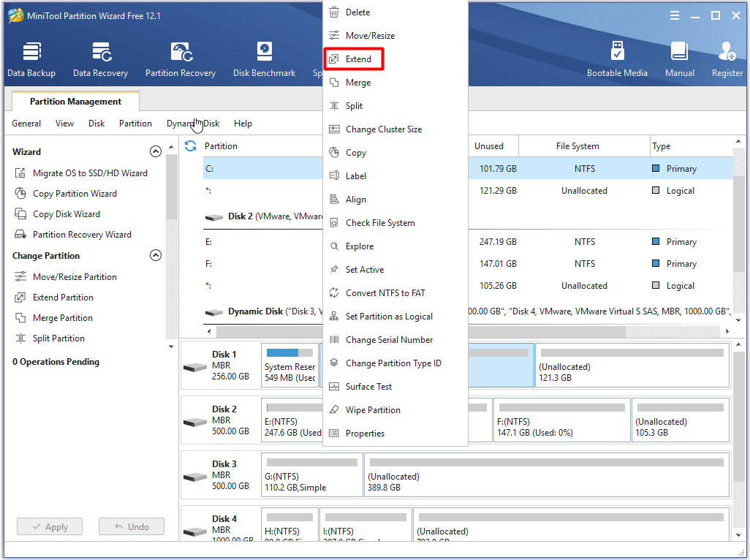
Task: Select Change Cluster Size in the context menu
Action: [x=395, y=129]
